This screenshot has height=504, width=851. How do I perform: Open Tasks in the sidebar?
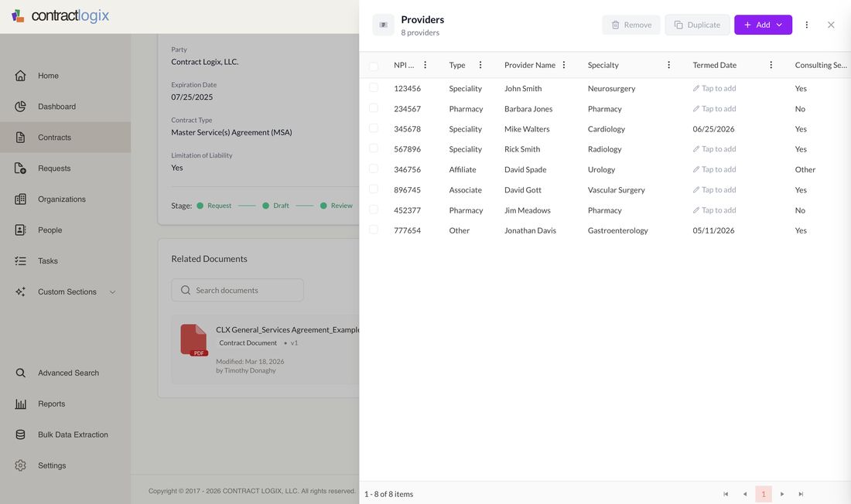65,261
